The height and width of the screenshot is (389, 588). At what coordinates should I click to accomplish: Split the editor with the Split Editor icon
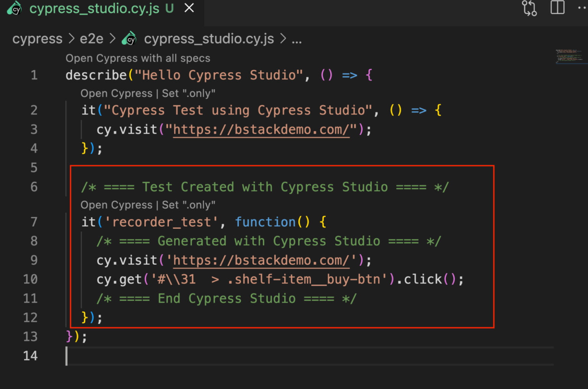[x=557, y=8]
